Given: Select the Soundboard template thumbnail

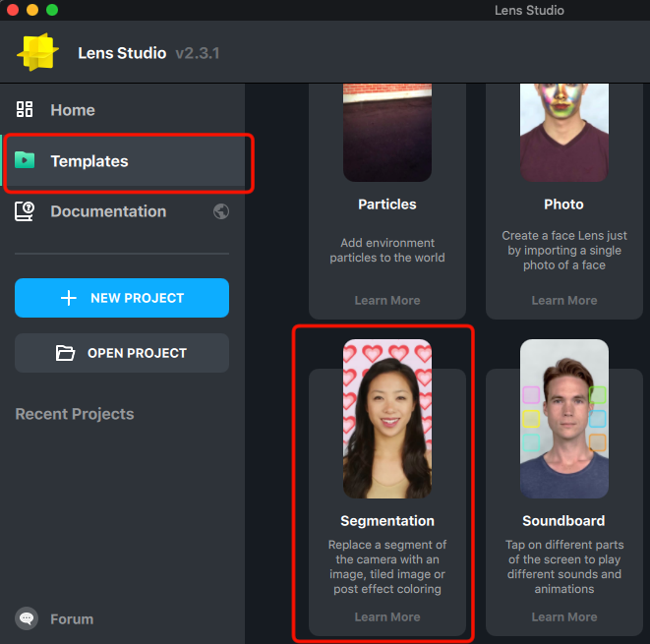Looking at the screenshot, I should pyautogui.click(x=564, y=419).
